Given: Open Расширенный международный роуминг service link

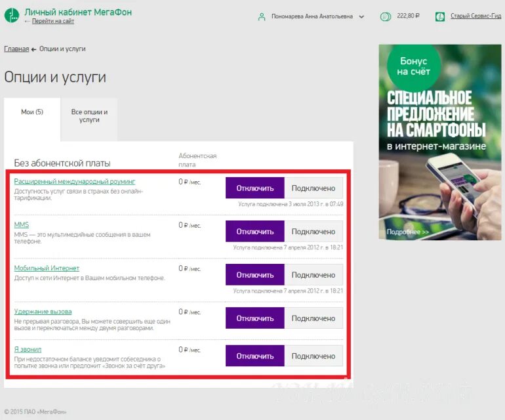Looking at the screenshot, I should coord(74,182).
